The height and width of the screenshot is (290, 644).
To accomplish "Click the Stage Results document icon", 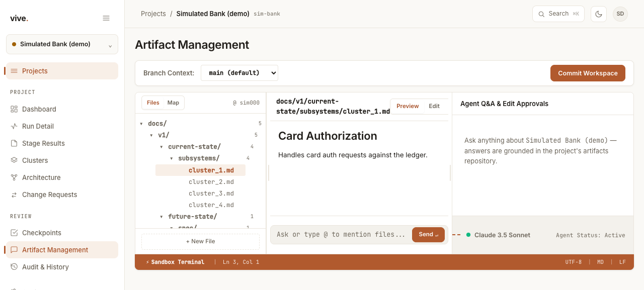I will point(14,143).
